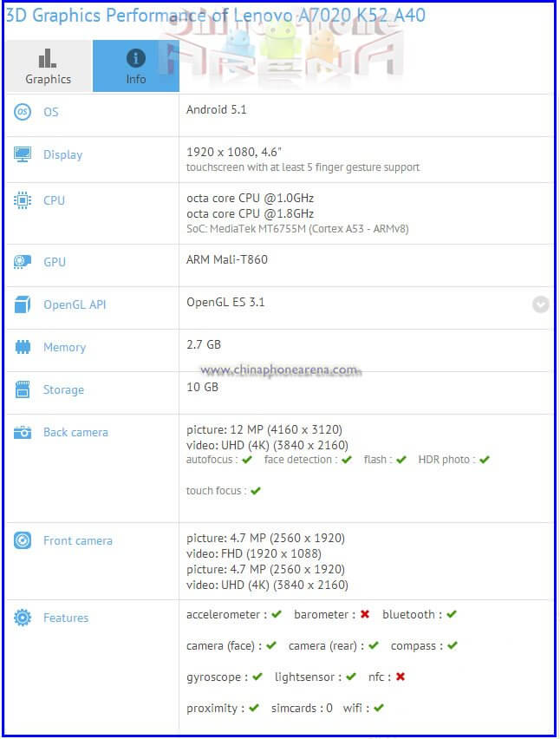Click the OpenGL API cube icon
560x739 pixels.
coord(23,304)
